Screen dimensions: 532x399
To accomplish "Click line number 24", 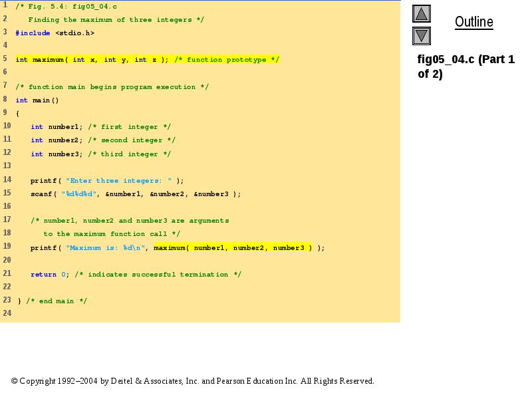I will pyautogui.click(x=7, y=313).
